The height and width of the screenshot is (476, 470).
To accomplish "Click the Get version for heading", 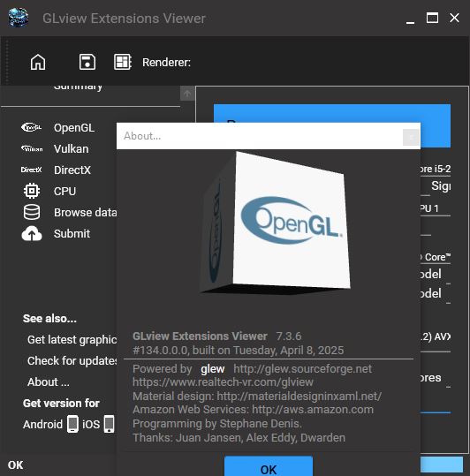I will pos(61,403).
